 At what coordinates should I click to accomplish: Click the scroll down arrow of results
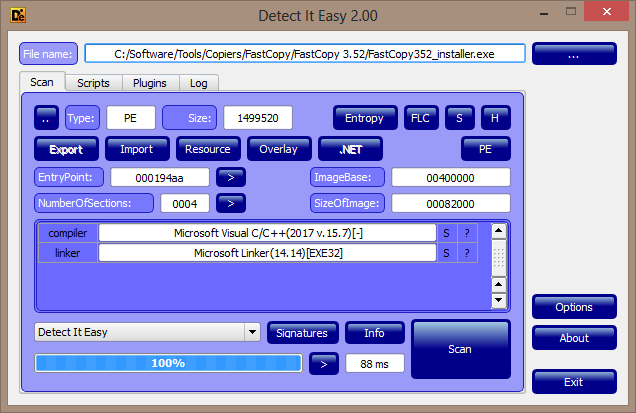tap(498, 300)
